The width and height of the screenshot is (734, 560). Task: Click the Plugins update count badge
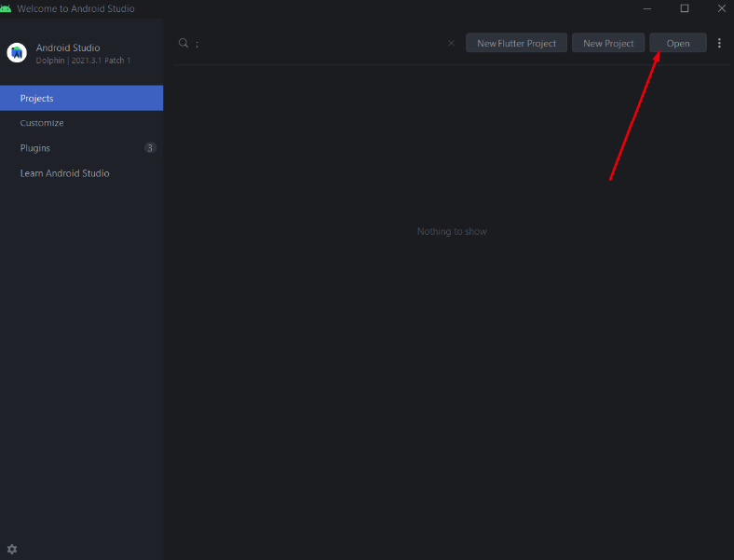point(150,148)
